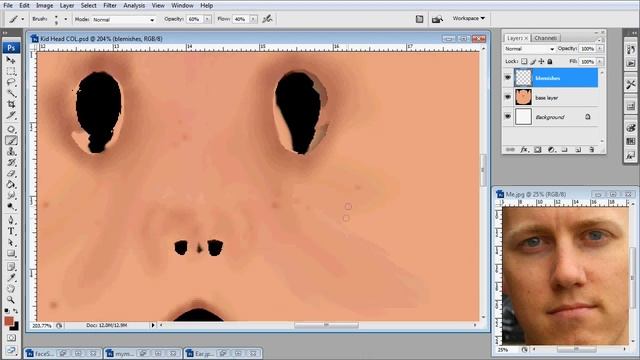Expand the layer Fill arrow

point(600,61)
